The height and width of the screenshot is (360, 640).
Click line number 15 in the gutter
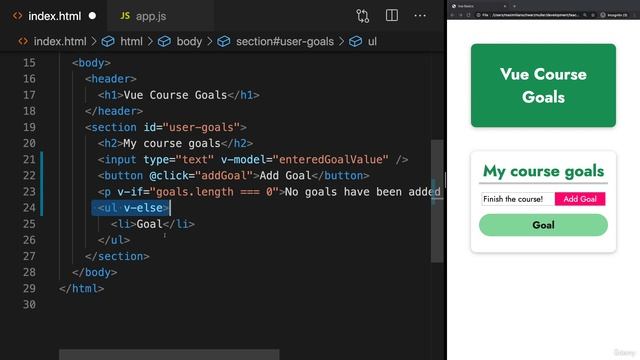coord(29,63)
